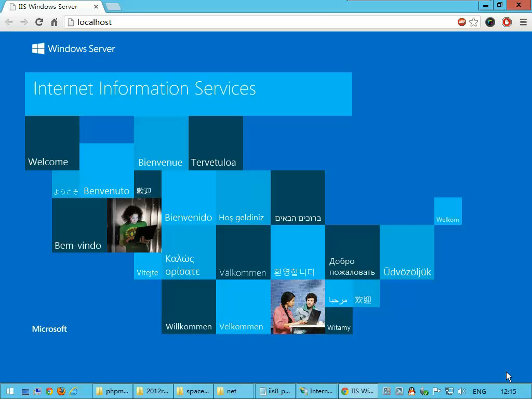532x399 pixels.
Task: Click the Microsoft logo link
Action: (49, 329)
